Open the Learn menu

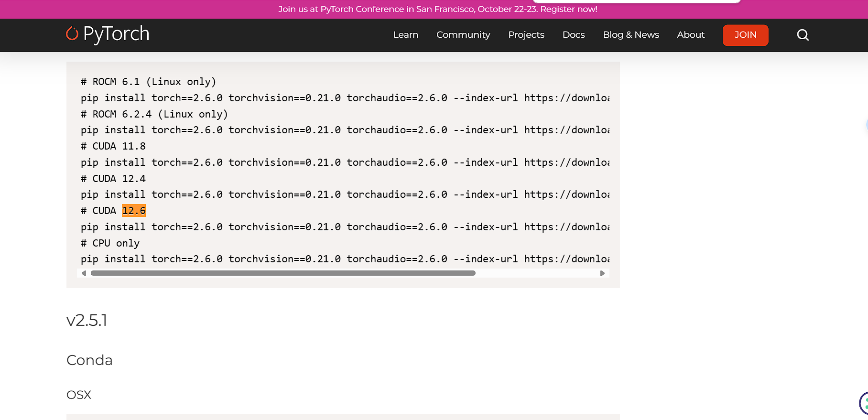406,35
